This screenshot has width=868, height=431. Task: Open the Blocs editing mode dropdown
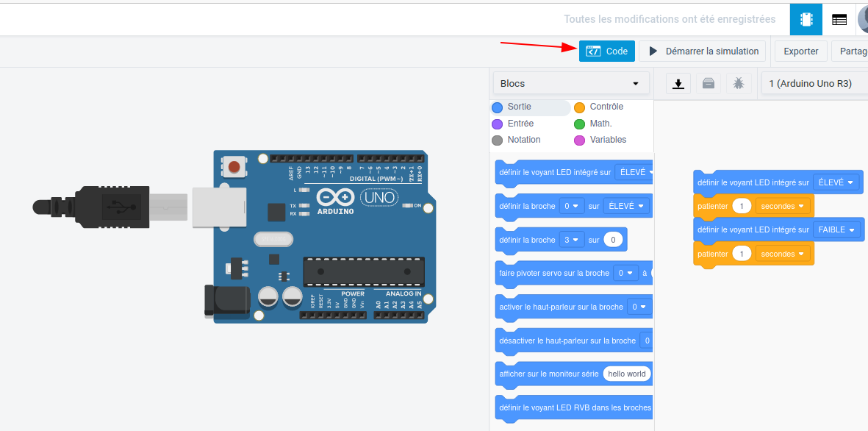(570, 84)
